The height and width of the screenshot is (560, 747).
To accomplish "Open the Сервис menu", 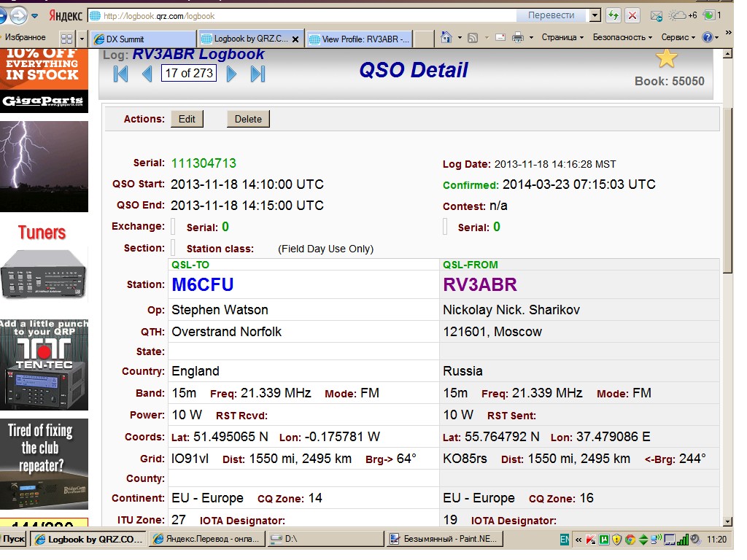I will 678,37.
